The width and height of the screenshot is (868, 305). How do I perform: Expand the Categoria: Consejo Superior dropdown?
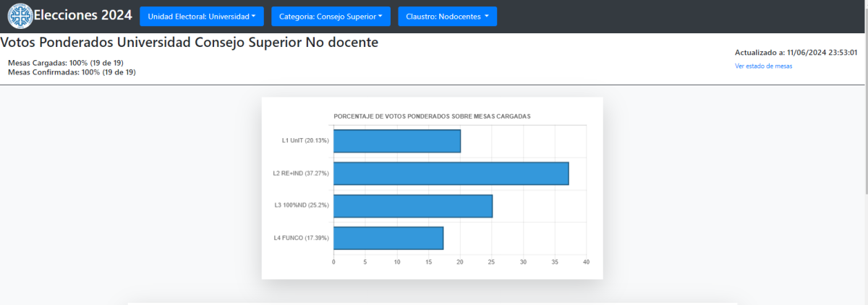(331, 17)
